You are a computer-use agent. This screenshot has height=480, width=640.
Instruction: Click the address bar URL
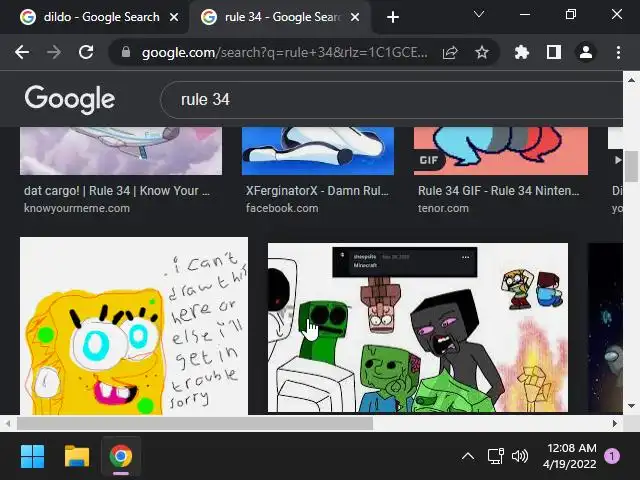coord(284,52)
